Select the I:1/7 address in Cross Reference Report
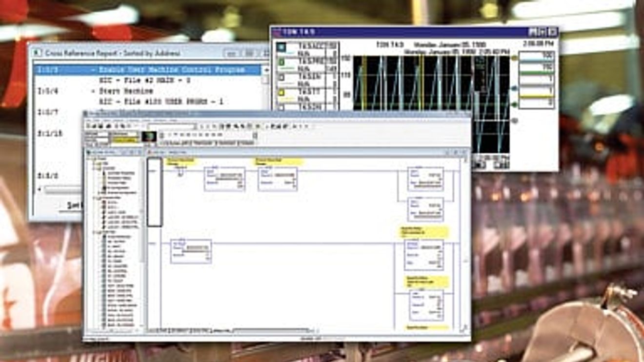This screenshot has width=644, height=362. pos(48,113)
